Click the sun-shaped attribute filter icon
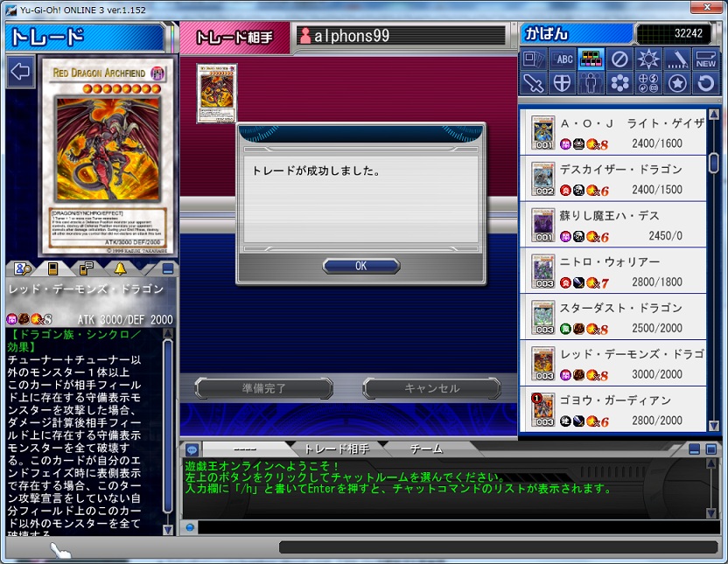The width and height of the screenshot is (728, 564). [x=648, y=59]
